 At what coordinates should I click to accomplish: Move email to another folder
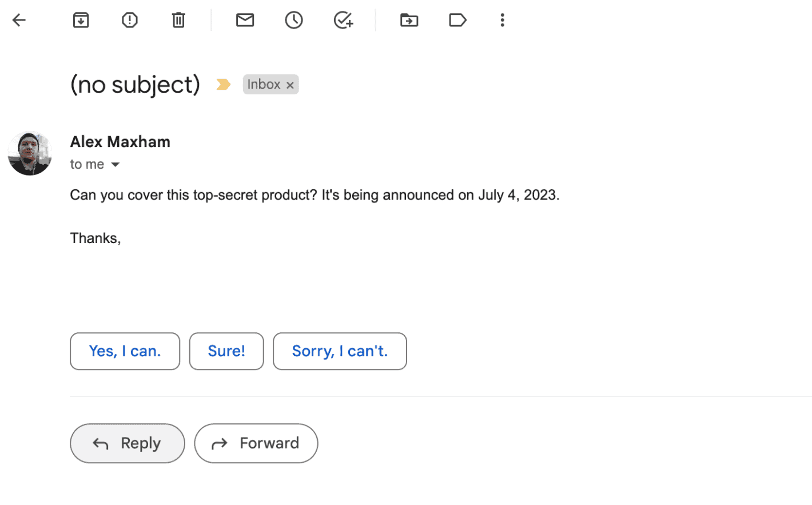click(409, 21)
